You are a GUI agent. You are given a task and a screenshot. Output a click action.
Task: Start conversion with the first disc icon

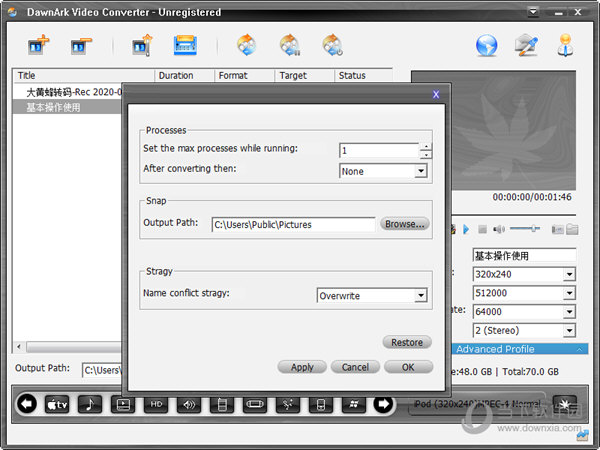246,45
